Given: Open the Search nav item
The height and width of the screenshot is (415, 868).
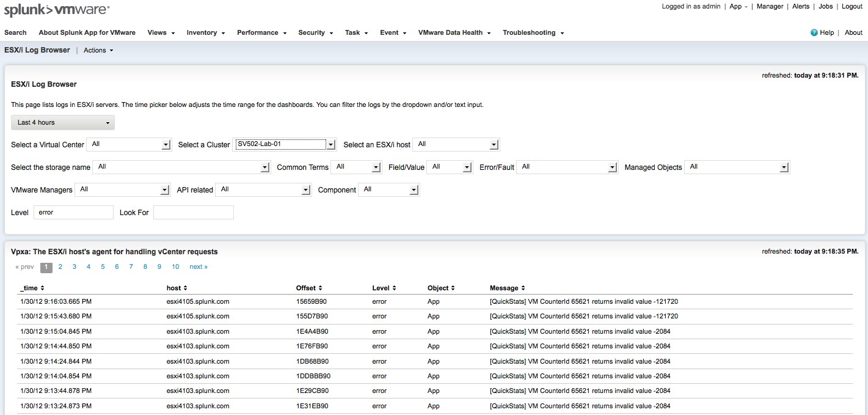Looking at the screenshot, I should point(15,32).
